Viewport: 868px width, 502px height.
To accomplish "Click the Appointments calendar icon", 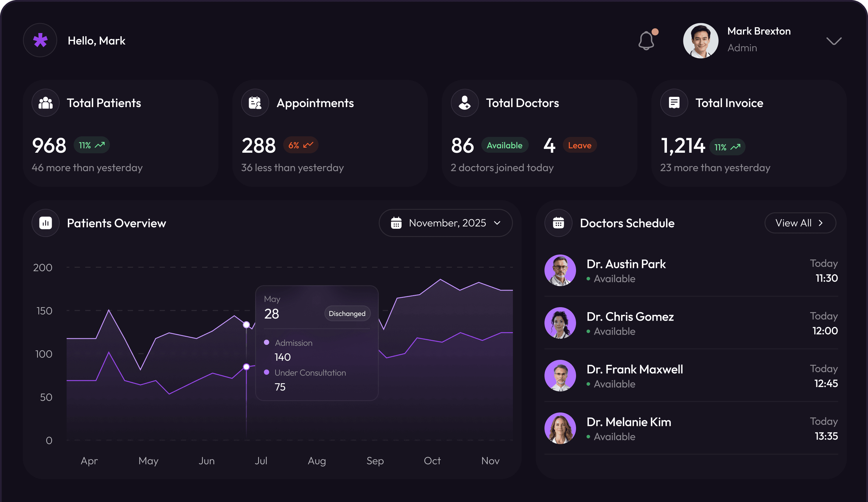I will pyautogui.click(x=255, y=103).
